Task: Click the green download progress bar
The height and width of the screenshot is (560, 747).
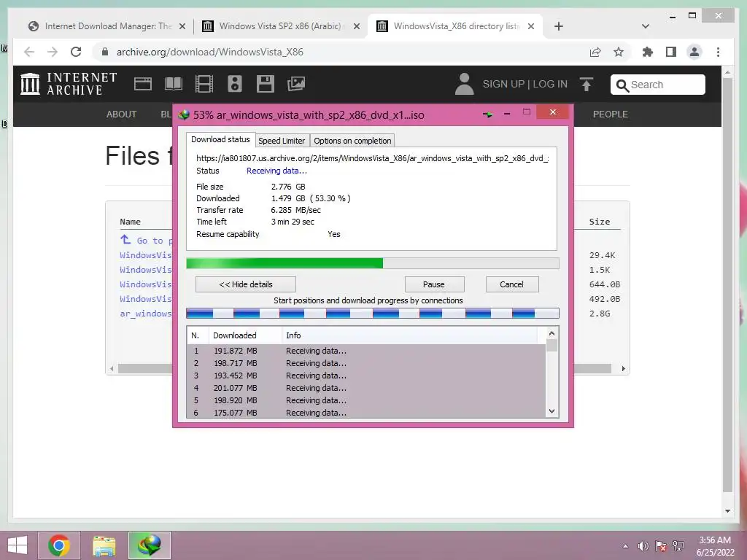Action: click(x=373, y=263)
